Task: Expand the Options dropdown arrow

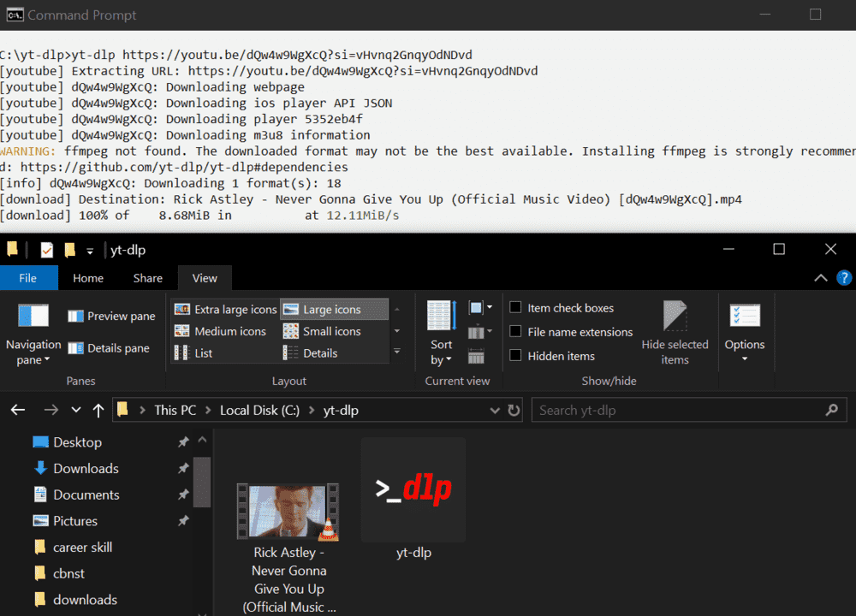Action: (x=745, y=359)
